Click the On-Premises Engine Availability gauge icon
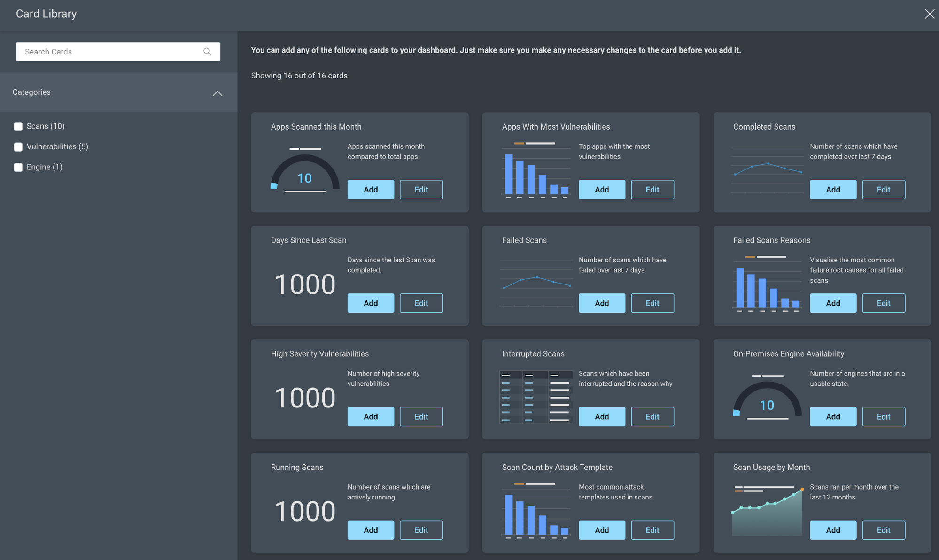The width and height of the screenshot is (939, 560). [x=767, y=398]
